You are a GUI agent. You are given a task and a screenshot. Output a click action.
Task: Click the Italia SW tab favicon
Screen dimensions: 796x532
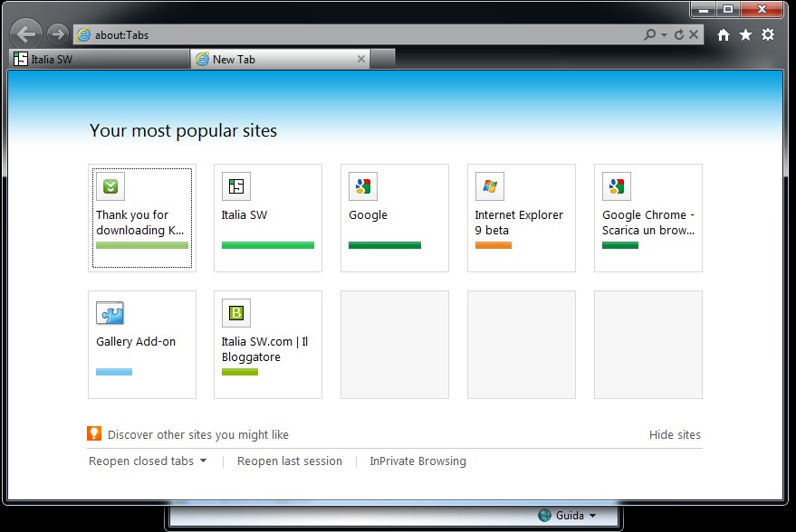click(x=21, y=59)
